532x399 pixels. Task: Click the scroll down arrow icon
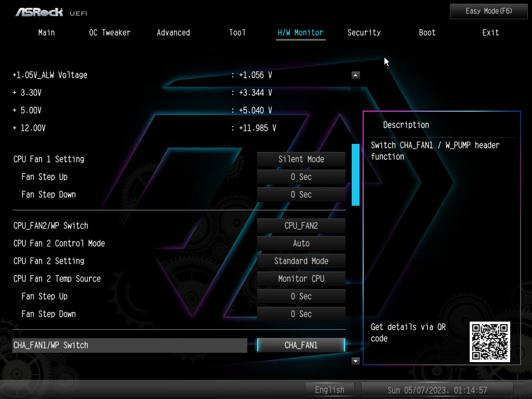coord(355,361)
